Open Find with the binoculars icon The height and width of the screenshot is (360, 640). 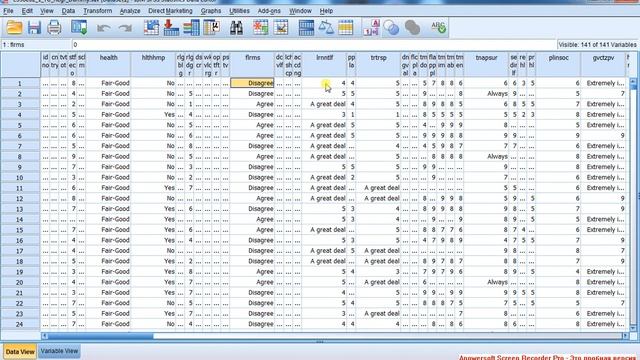point(236,27)
